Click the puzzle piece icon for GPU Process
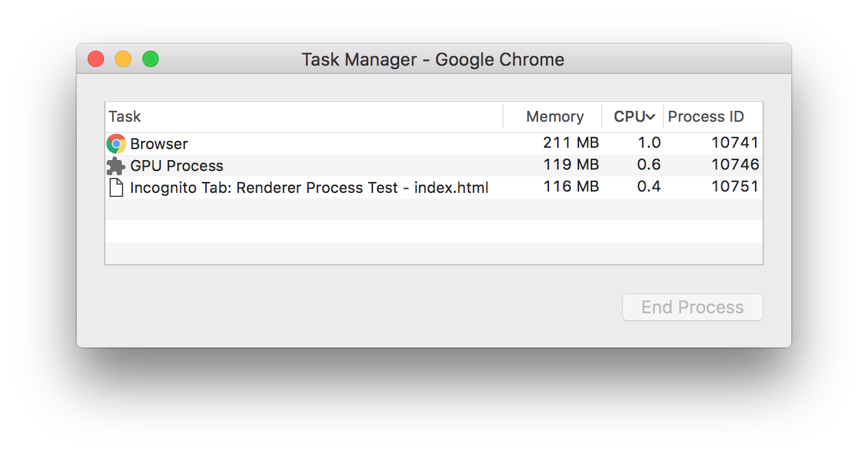Image resolution: width=868 pixels, height=457 pixels. click(114, 165)
